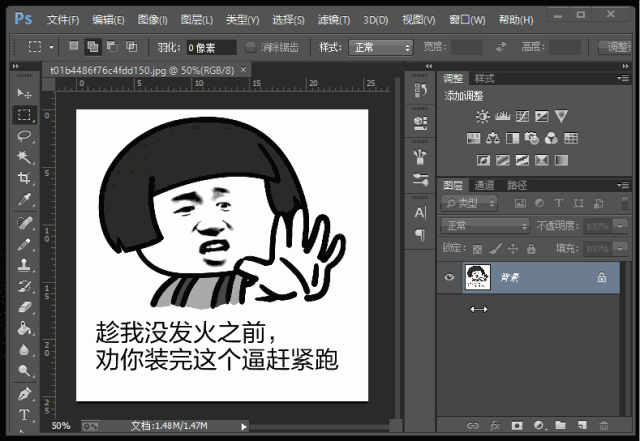The width and height of the screenshot is (640, 441).
Task: Click the Refine Edge 调整 button
Action: [616, 48]
